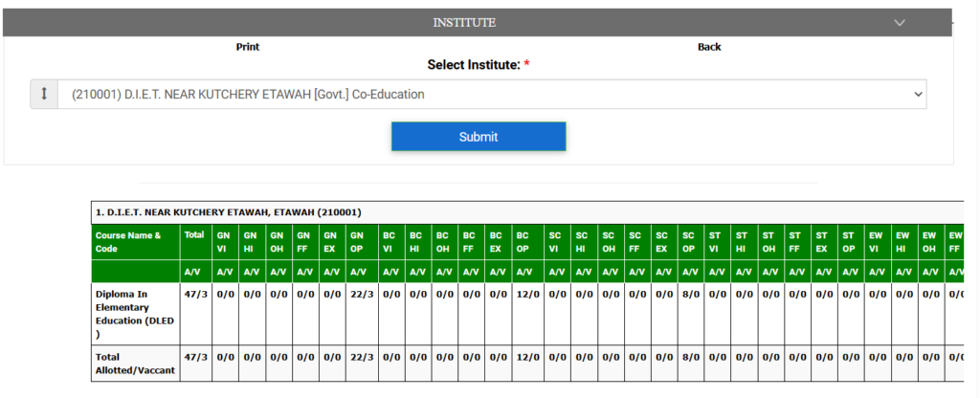Select the GN OP column header
The image size is (980, 398).
[x=357, y=241]
